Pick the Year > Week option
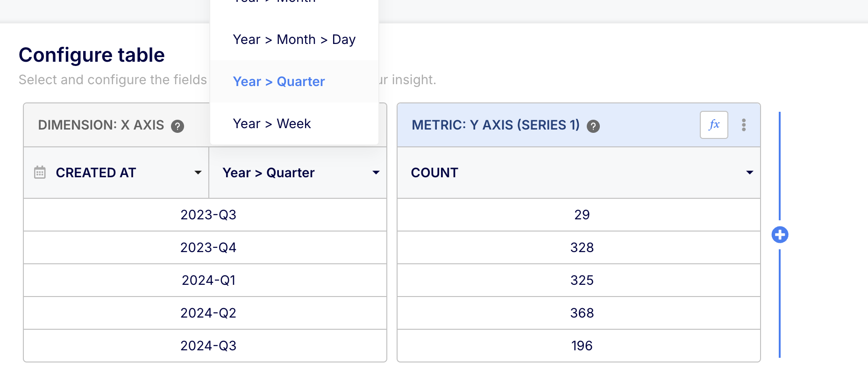Image resolution: width=868 pixels, height=391 pixels. click(x=272, y=124)
